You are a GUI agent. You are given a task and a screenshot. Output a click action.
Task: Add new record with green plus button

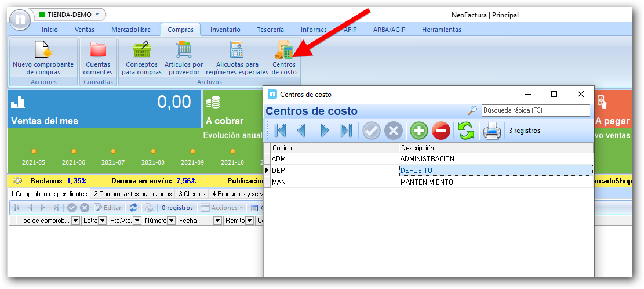(419, 131)
